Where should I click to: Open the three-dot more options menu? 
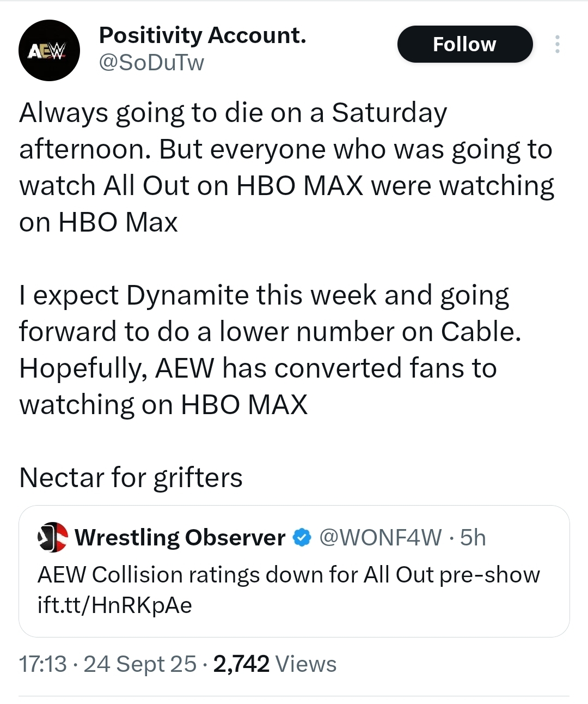click(x=556, y=44)
